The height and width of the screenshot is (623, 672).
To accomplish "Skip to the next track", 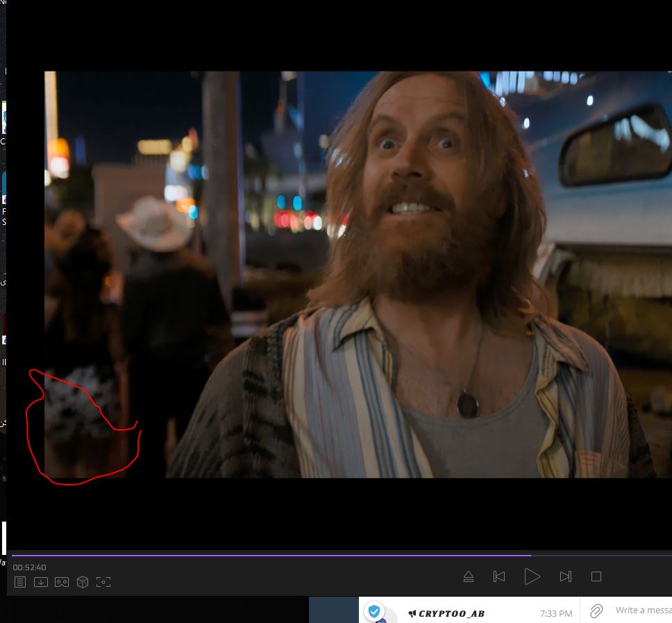I will coord(565,576).
